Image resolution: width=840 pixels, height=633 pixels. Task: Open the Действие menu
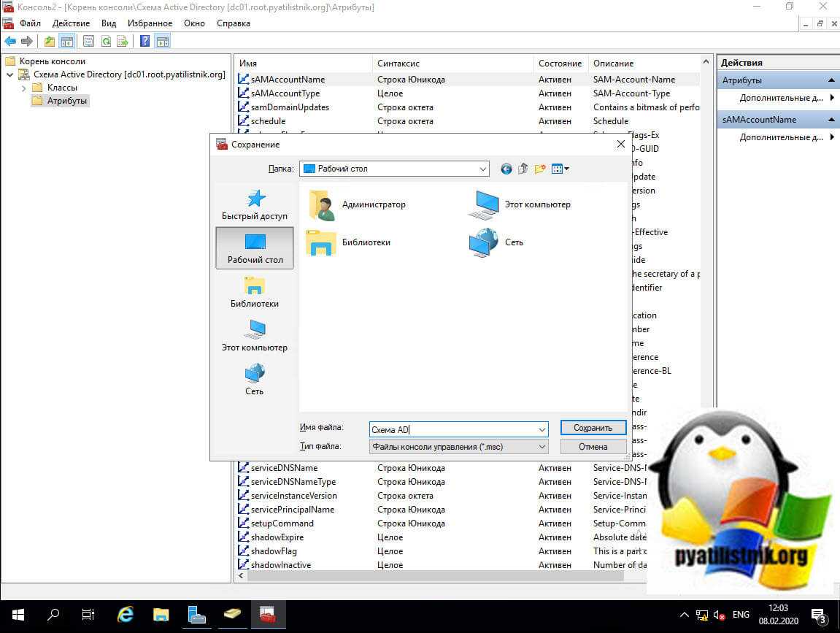[x=71, y=23]
